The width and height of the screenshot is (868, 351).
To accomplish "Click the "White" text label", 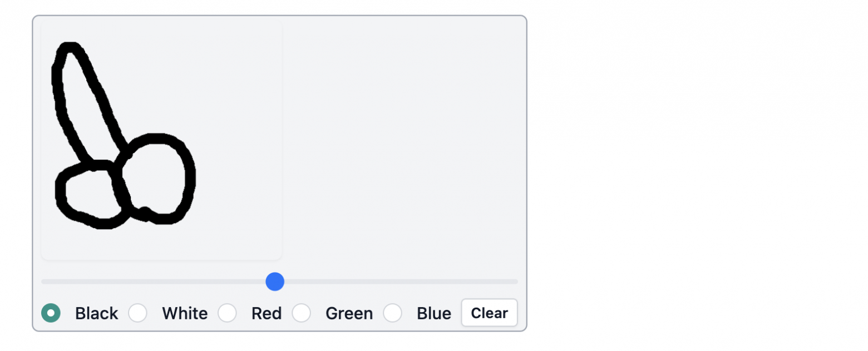I will click(185, 314).
